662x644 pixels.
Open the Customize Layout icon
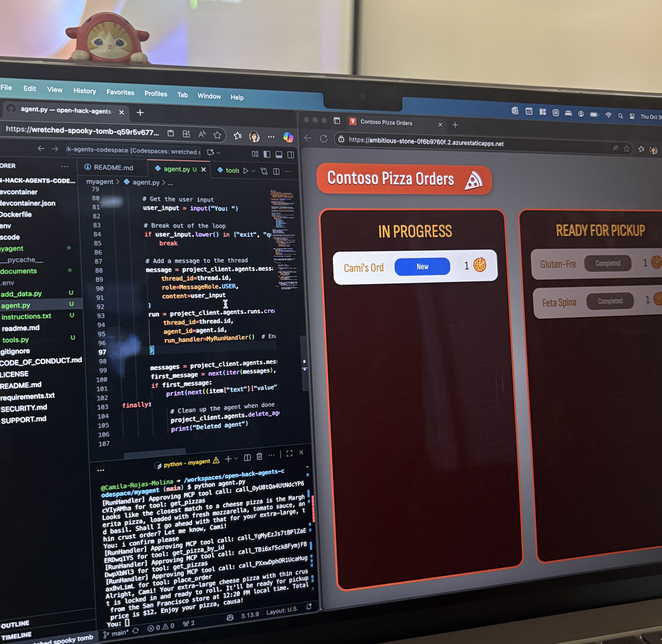[255, 154]
